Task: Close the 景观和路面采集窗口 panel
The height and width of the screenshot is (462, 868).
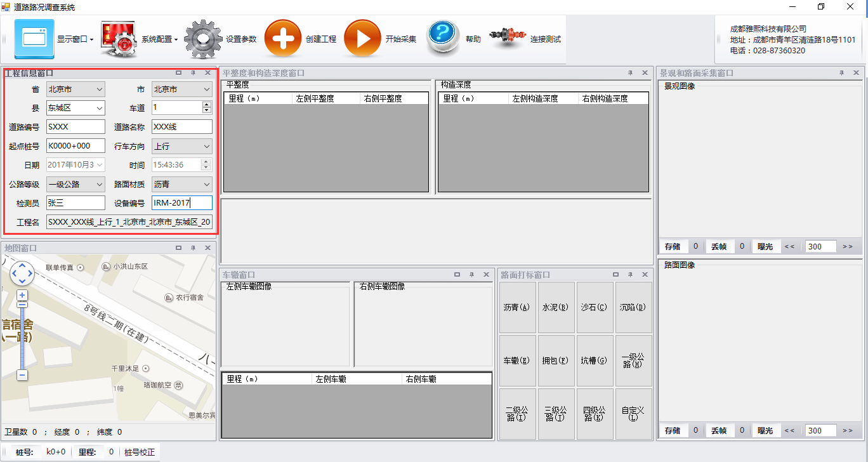Action: click(856, 73)
